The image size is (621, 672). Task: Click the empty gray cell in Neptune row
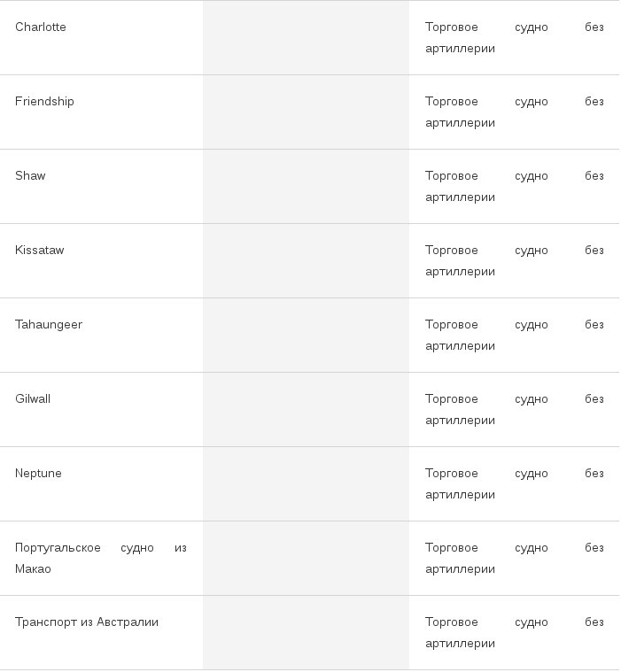(306, 483)
